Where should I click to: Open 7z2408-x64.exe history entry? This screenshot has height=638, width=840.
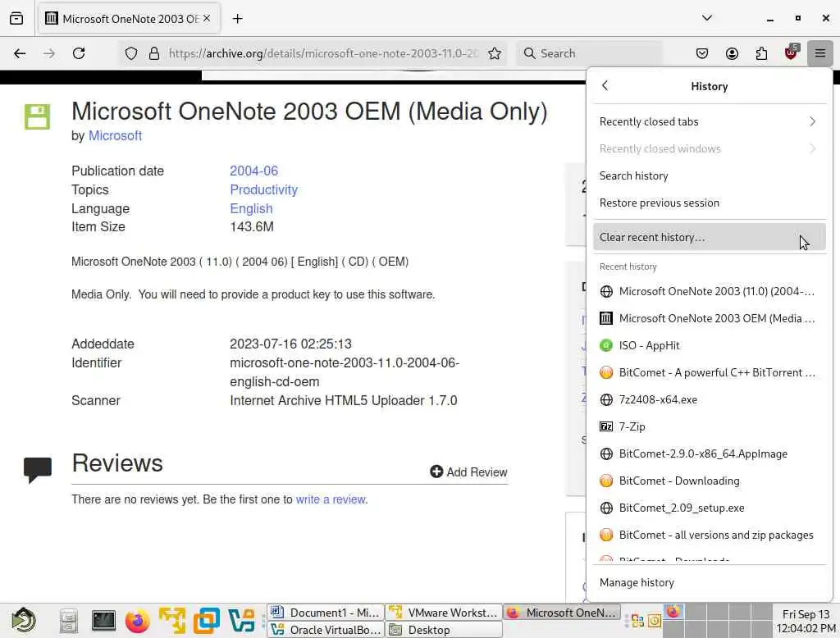click(710, 399)
